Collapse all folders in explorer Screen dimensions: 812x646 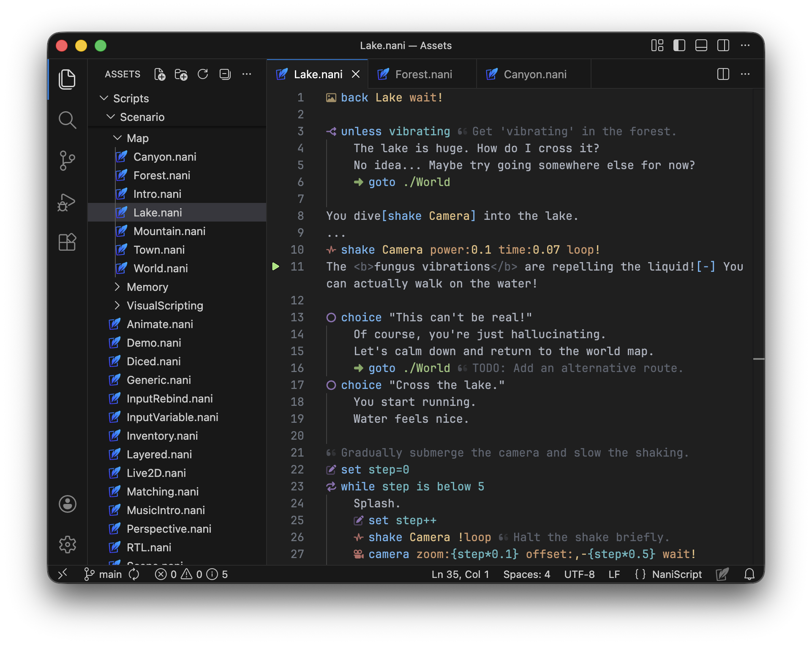[x=225, y=74]
